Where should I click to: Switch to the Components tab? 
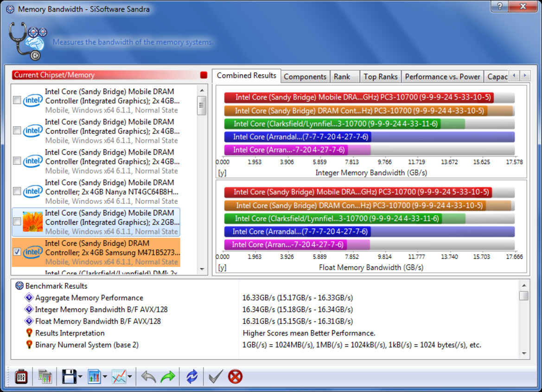pyautogui.click(x=305, y=76)
